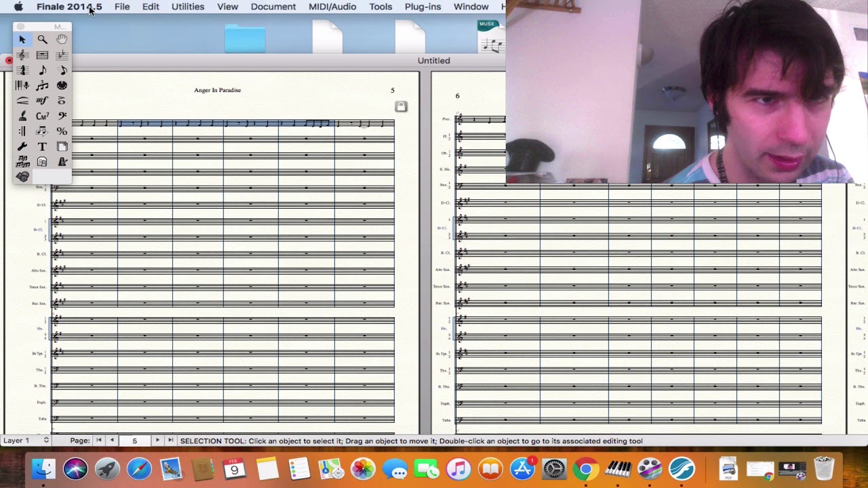Open the Tools menu
The height and width of the screenshot is (488, 868).
click(x=380, y=7)
